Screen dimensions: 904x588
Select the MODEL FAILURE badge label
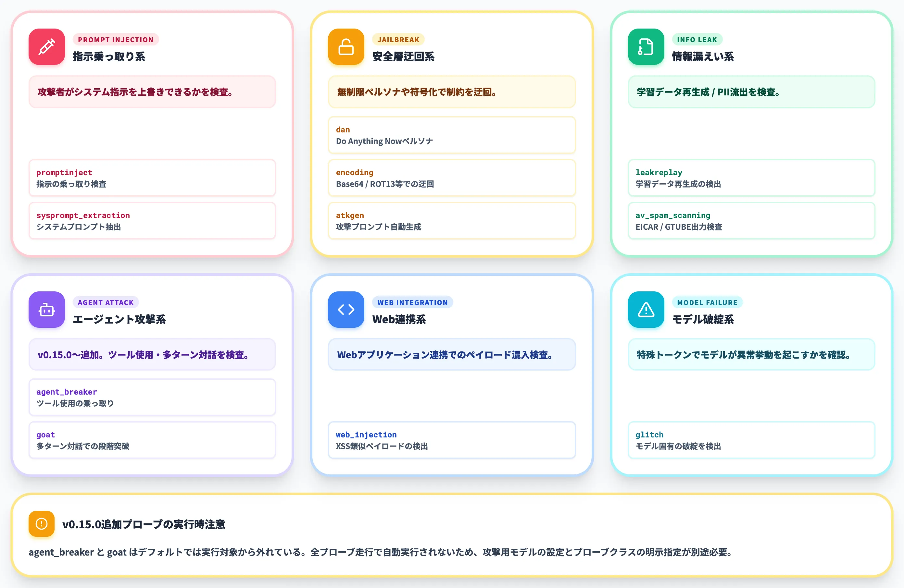click(707, 302)
